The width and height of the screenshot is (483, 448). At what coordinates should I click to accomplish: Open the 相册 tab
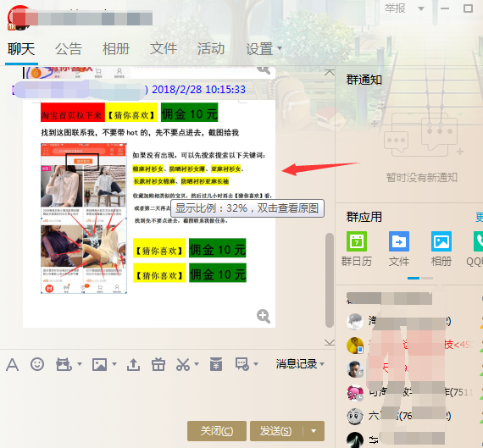[116, 48]
